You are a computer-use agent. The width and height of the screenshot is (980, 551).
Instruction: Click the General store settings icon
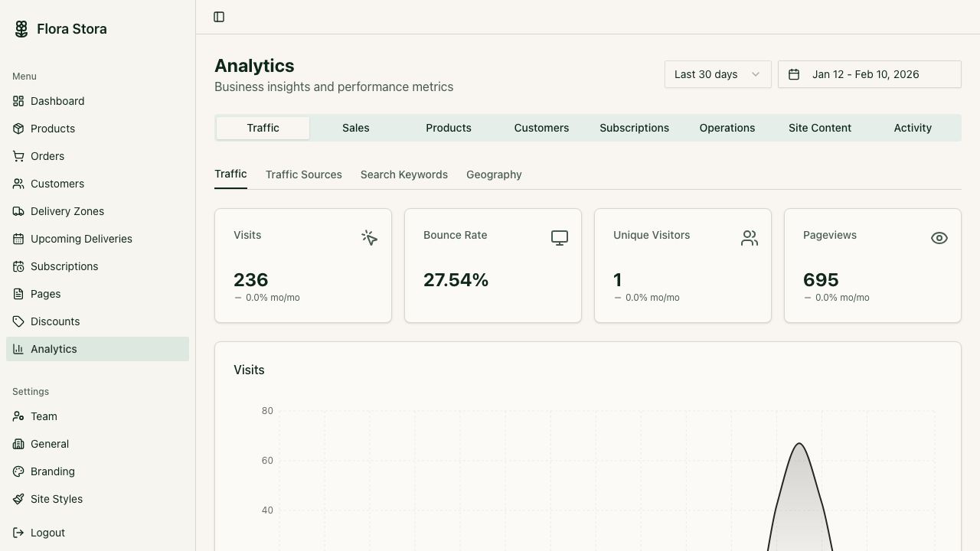[18, 444]
